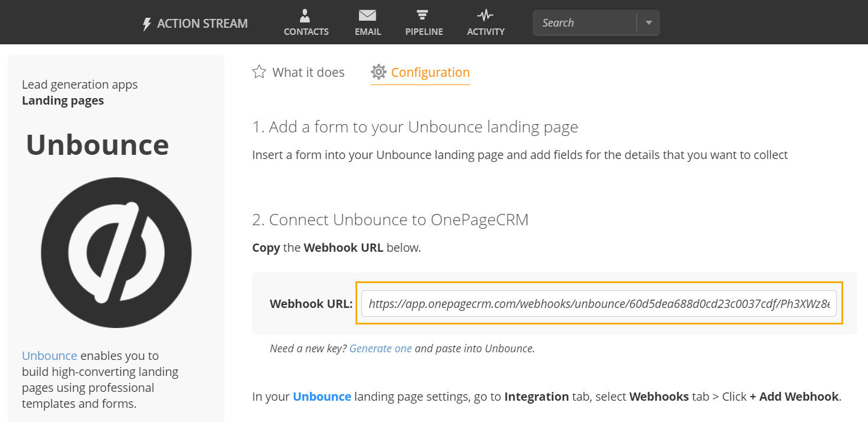Click the + Add Webhook text
The width and height of the screenshot is (868, 422).
point(794,397)
